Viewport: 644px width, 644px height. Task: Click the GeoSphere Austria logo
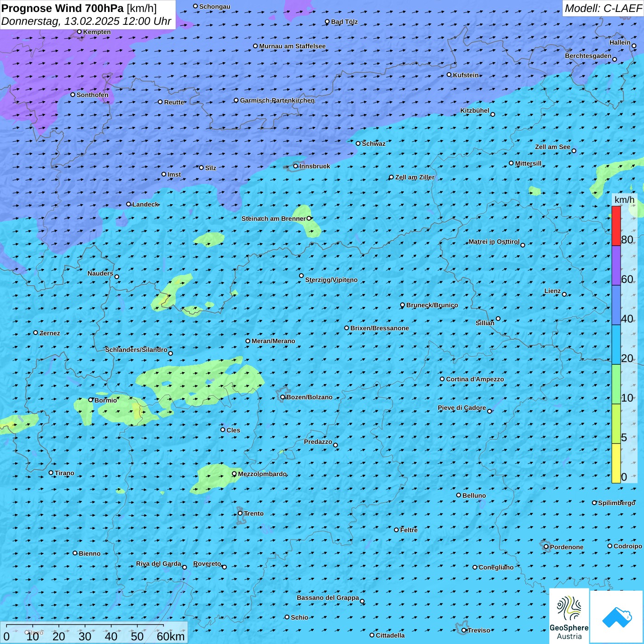pyautogui.click(x=569, y=616)
